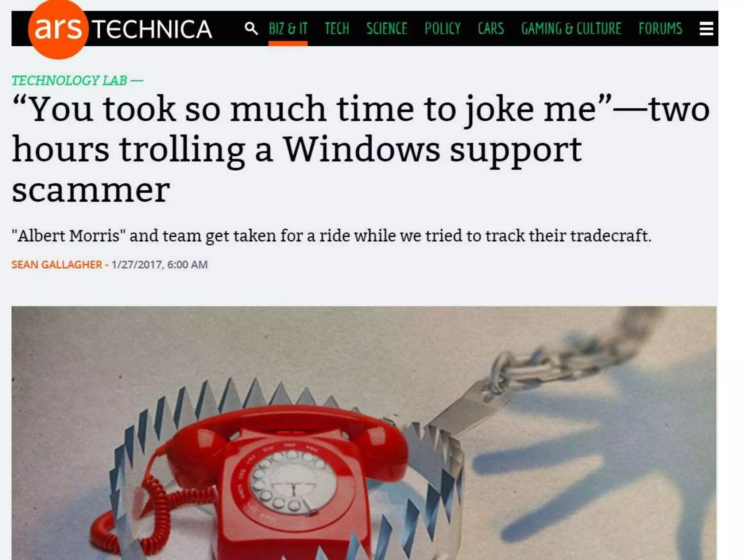747x560 pixels.
Task: Click the TECHNICA wordmark in the header
Action: tap(152, 30)
